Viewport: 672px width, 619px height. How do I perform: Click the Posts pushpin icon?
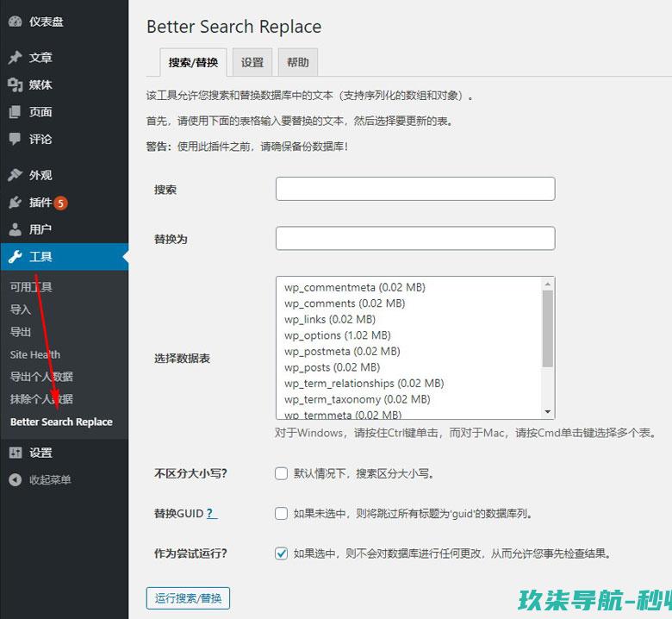(x=15, y=58)
